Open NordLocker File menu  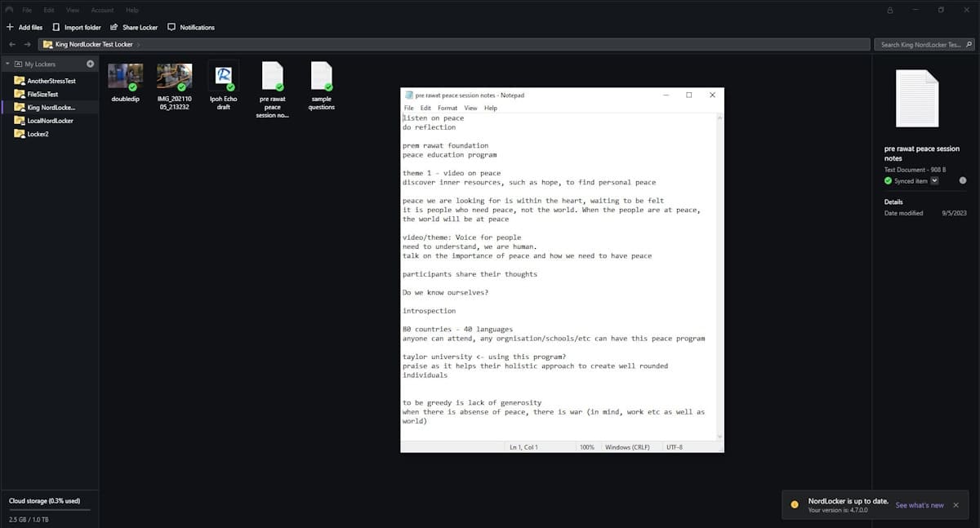27,10
